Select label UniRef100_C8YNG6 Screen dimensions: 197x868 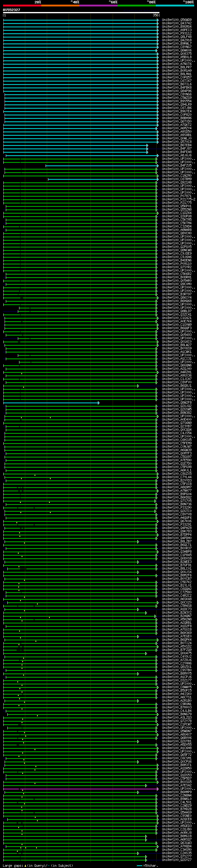[176, 94]
